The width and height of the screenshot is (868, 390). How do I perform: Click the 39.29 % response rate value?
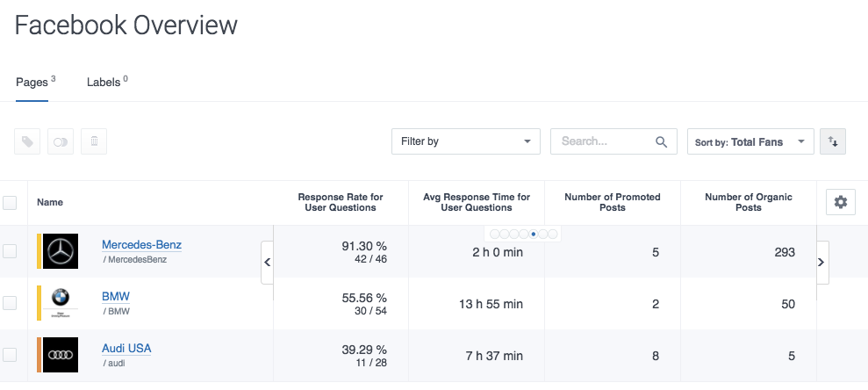tap(364, 350)
